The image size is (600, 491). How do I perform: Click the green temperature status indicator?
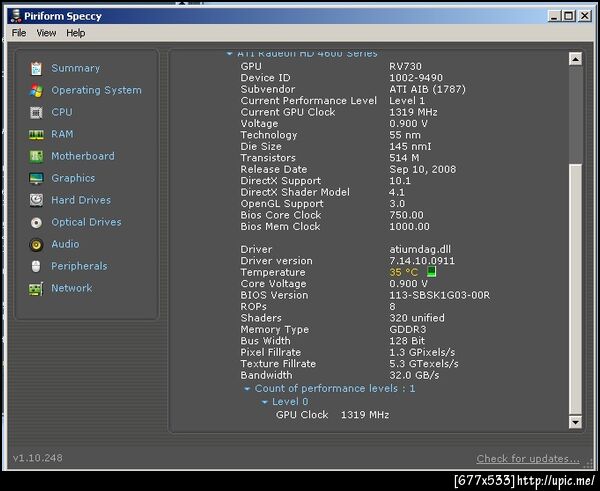(x=431, y=272)
